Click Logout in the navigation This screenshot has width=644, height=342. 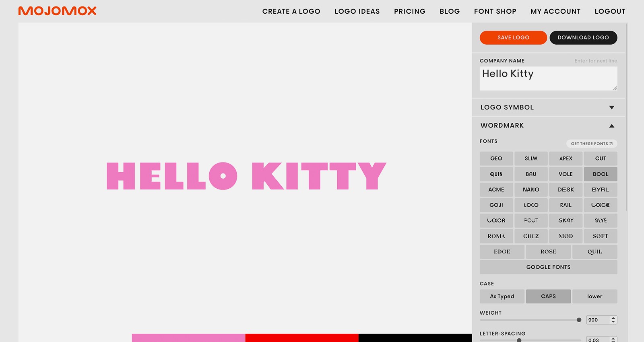click(x=610, y=11)
